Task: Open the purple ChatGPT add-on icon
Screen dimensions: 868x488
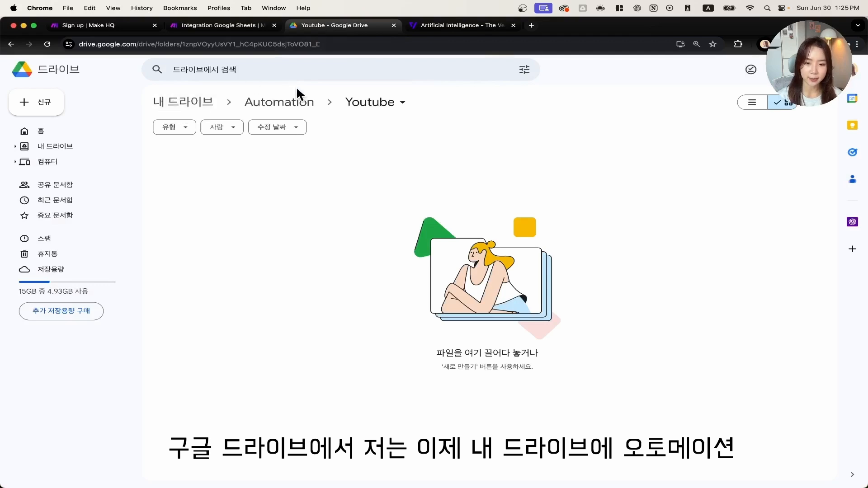Action: point(852,221)
